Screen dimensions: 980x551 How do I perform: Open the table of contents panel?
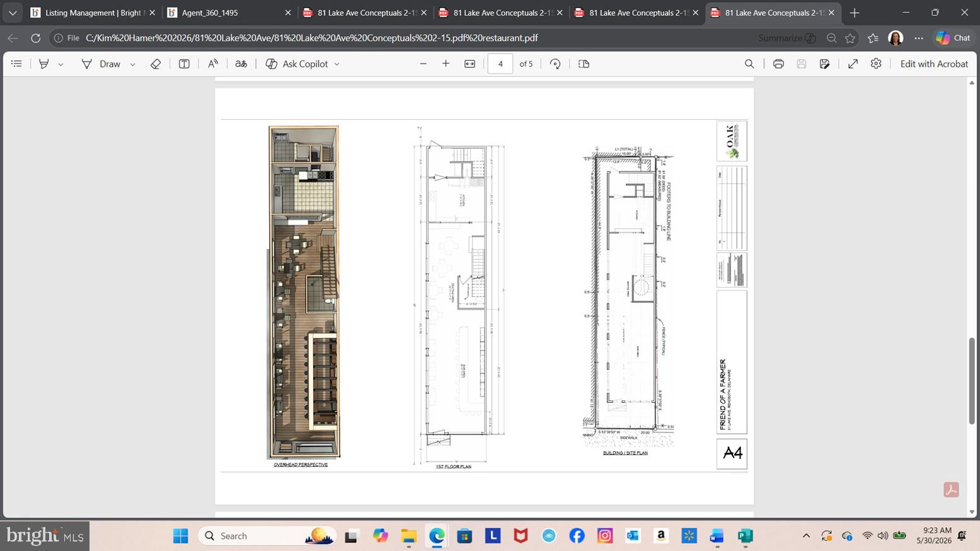point(17,64)
